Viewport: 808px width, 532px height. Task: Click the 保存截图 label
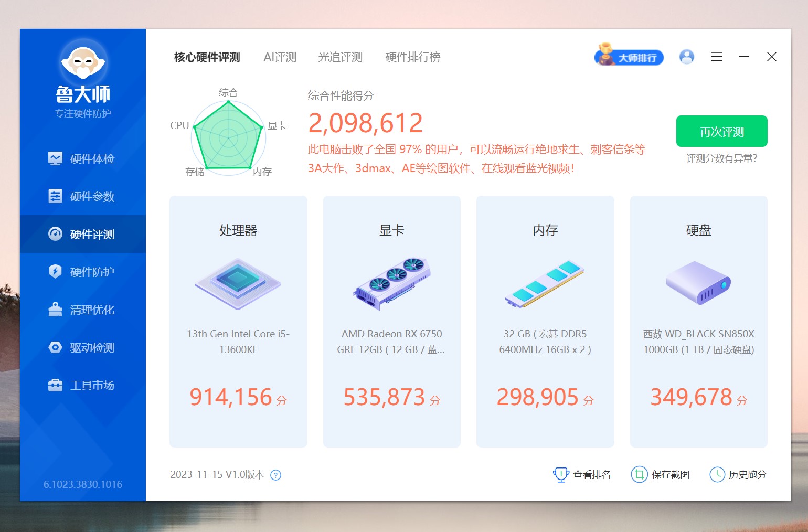(671, 475)
